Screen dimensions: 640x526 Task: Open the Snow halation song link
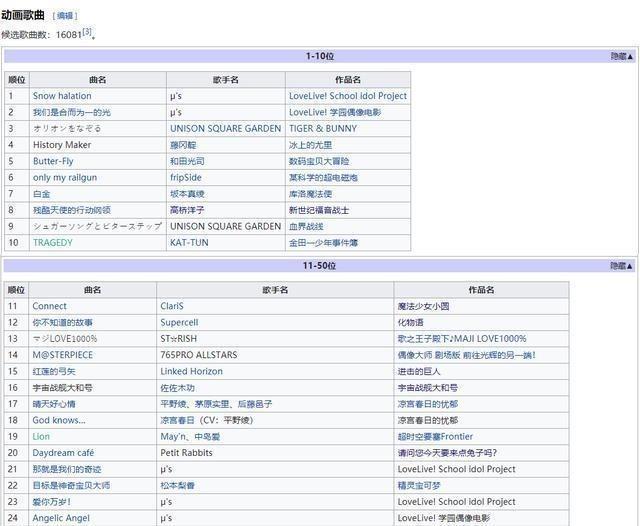coord(62,96)
